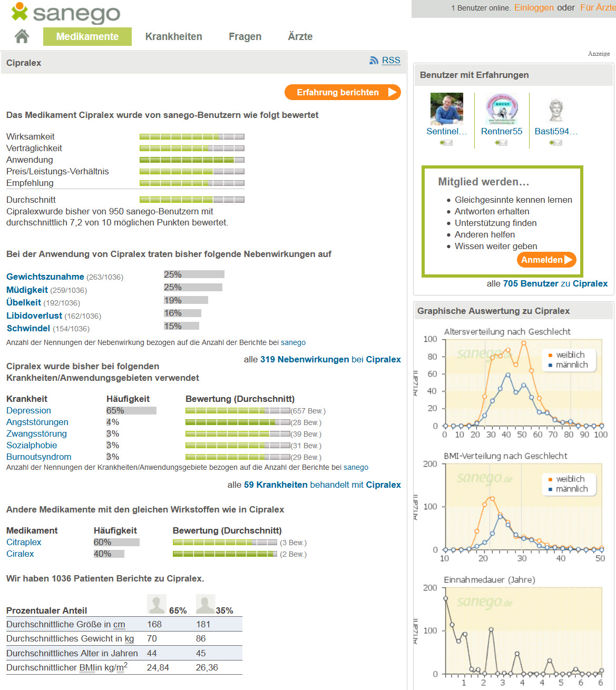Open Sentinel's profile picture
Viewport: 616px width, 690px height.
tap(447, 109)
